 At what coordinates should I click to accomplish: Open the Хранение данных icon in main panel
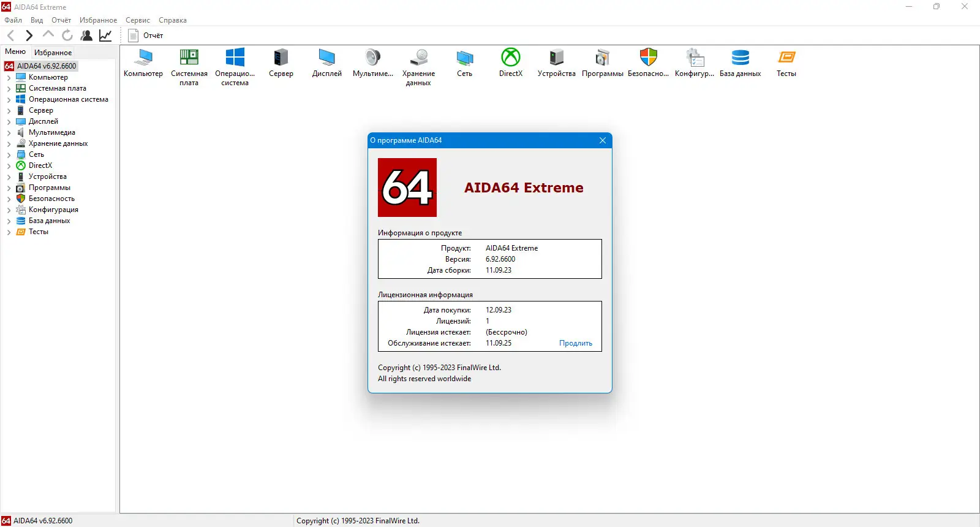pos(419,67)
